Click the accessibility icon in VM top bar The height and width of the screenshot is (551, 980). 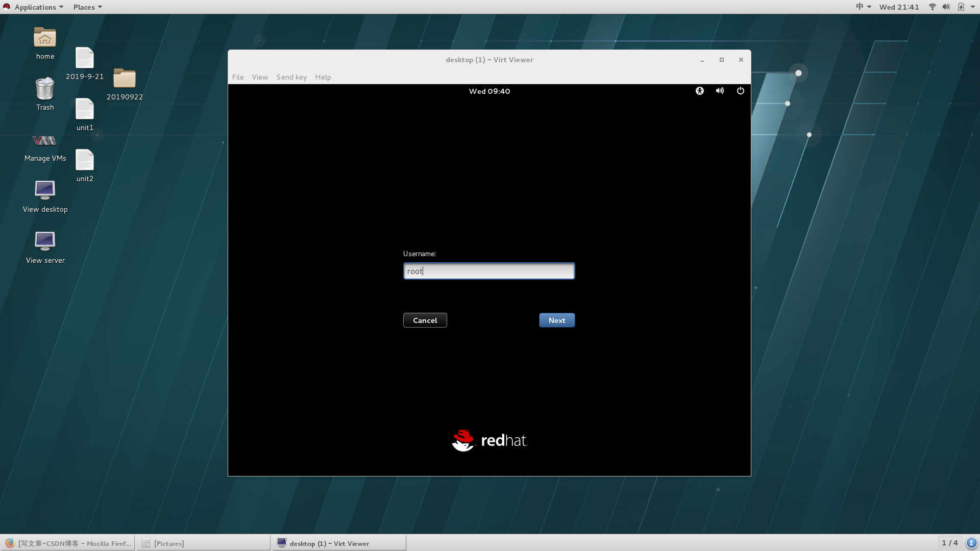click(699, 91)
